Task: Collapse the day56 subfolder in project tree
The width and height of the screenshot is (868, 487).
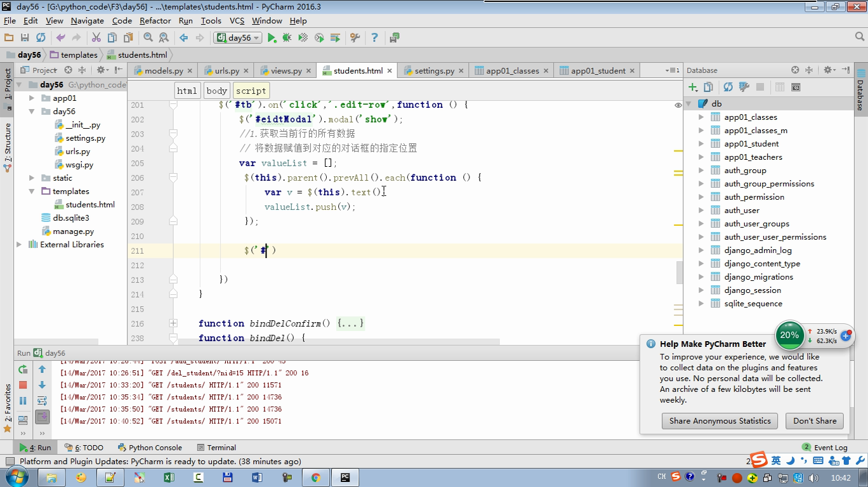Action: point(32,112)
